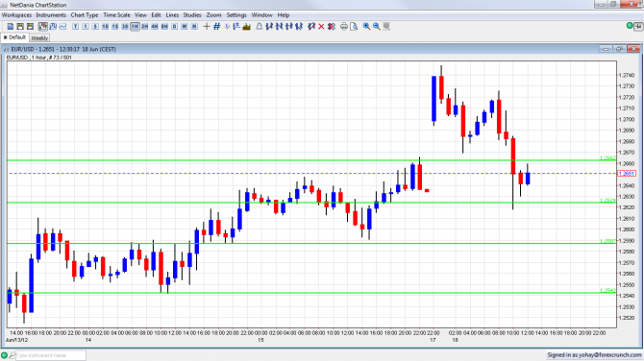
Task: Zoom in with the plus magnifier icon
Action: tap(366, 26)
